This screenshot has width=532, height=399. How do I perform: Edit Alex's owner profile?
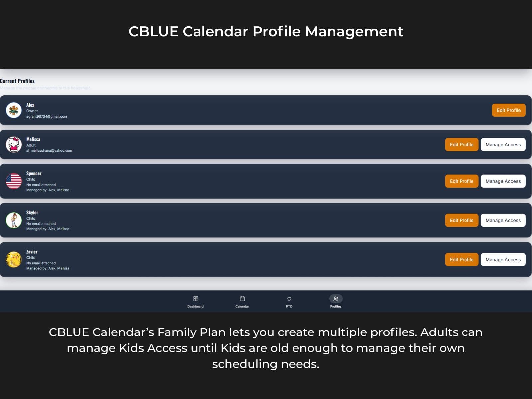508,110
